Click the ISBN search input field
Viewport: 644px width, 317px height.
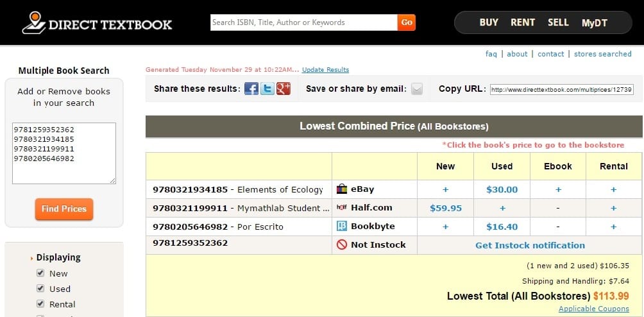point(303,22)
